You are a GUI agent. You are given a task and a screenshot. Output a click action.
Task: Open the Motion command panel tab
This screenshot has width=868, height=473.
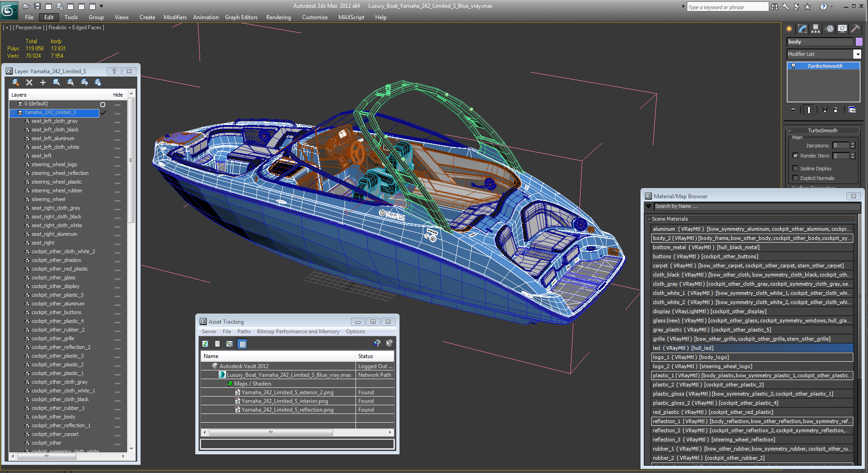click(830, 29)
